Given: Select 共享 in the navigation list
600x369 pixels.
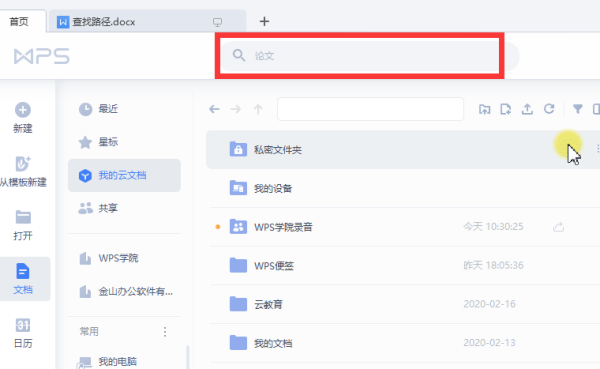Looking at the screenshot, I should pyautogui.click(x=124, y=208).
